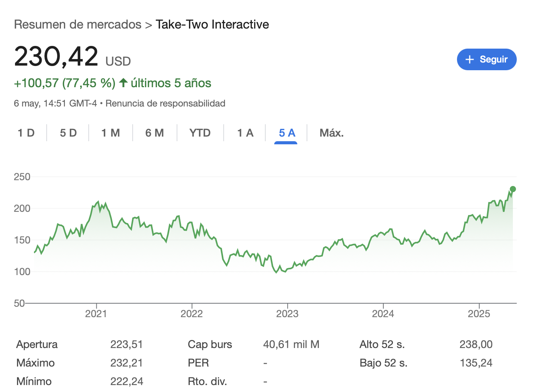This screenshot has height=392, width=553.
Task: Click the 100 value on price axis
Action: pos(22,272)
